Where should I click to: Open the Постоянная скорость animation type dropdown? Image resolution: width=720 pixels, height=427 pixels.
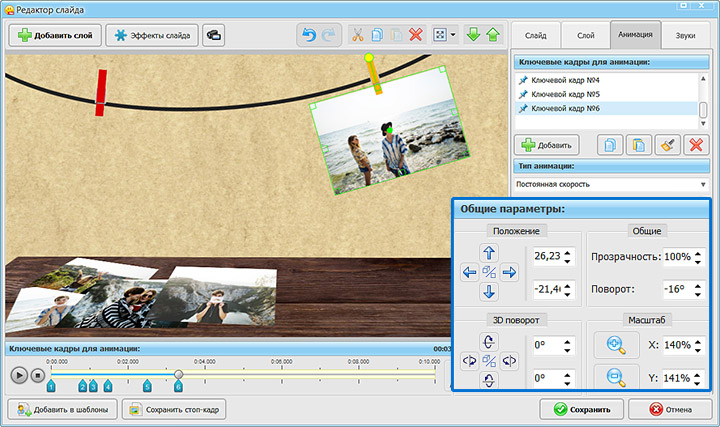click(611, 184)
